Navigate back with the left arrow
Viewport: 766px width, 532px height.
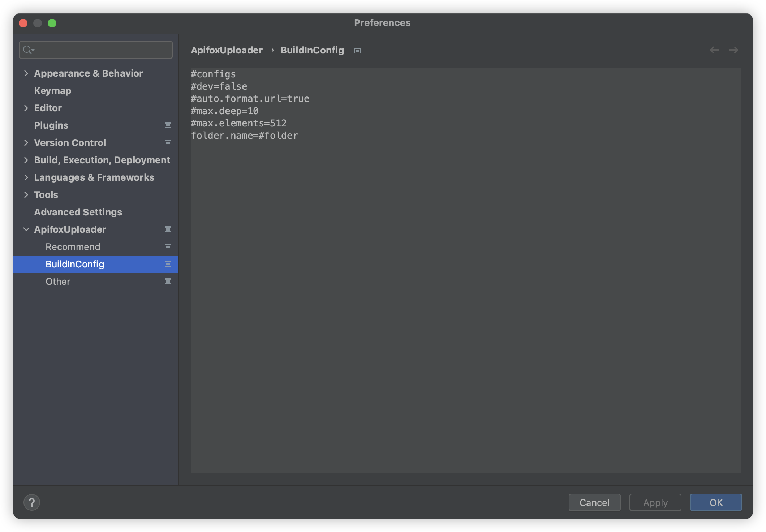click(714, 50)
